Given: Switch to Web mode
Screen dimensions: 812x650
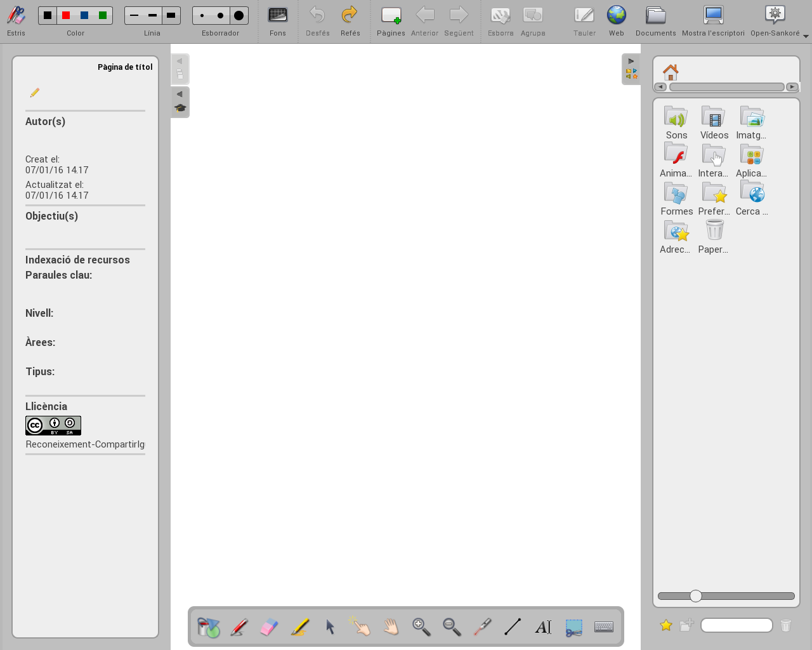Looking at the screenshot, I should pos(616,21).
